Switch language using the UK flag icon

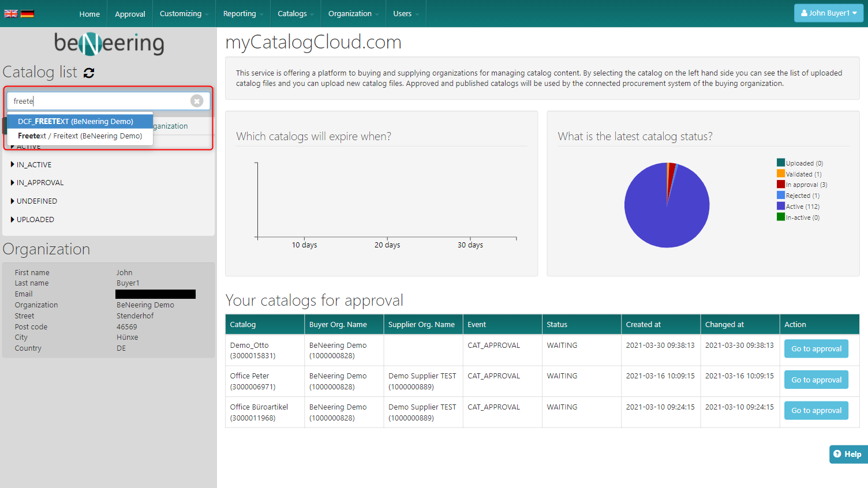[11, 14]
